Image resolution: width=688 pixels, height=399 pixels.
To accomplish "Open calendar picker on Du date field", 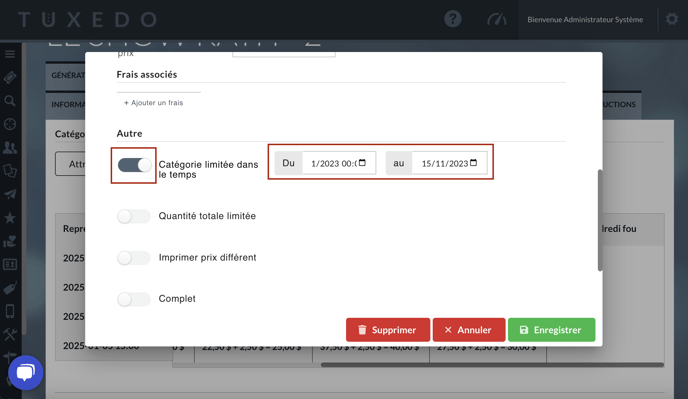I will point(362,163).
